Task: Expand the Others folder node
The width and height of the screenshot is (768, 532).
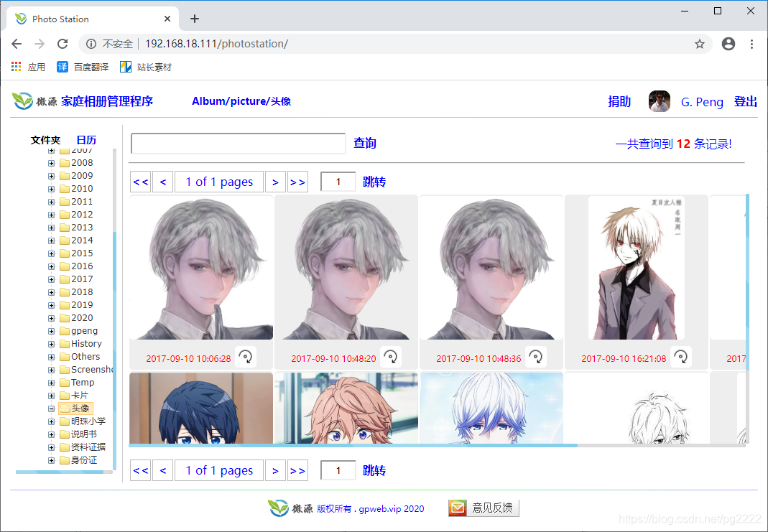Action: (x=51, y=357)
